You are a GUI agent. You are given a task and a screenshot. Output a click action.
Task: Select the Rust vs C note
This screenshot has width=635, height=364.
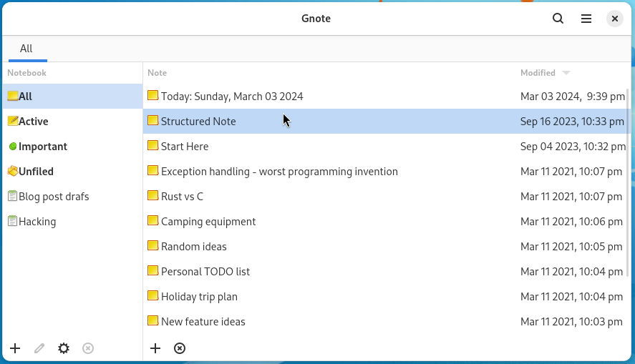tap(182, 197)
